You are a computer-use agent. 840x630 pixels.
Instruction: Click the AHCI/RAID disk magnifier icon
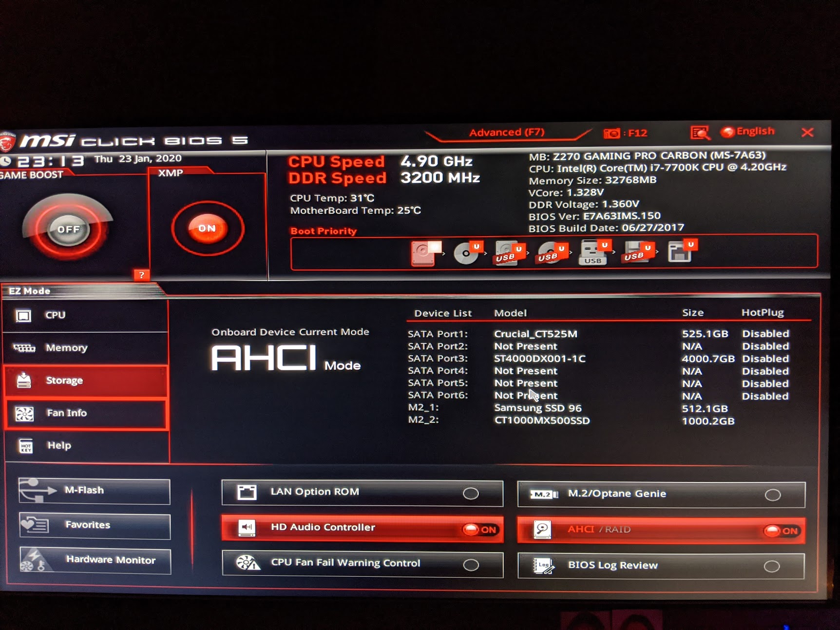(x=542, y=530)
